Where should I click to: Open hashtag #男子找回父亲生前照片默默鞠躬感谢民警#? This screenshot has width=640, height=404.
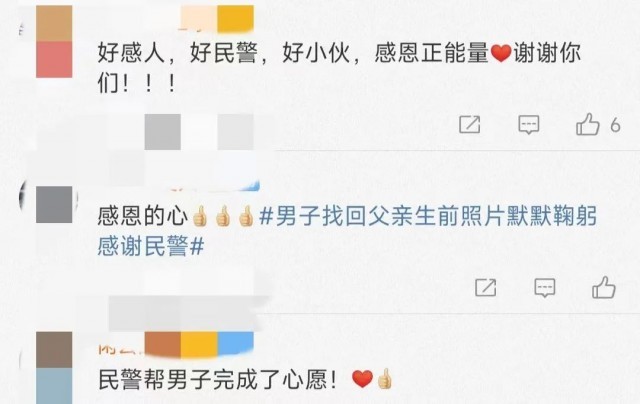[x=347, y=231]
